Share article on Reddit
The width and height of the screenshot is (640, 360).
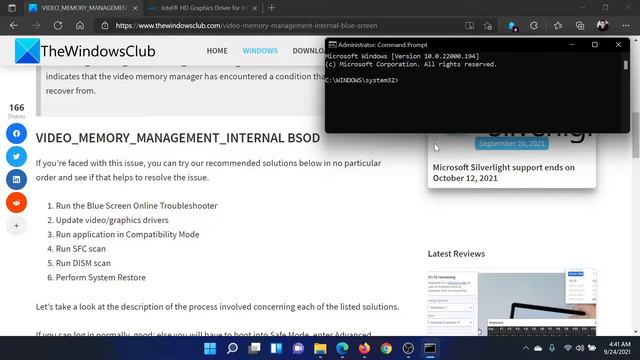tap(16, 202)
